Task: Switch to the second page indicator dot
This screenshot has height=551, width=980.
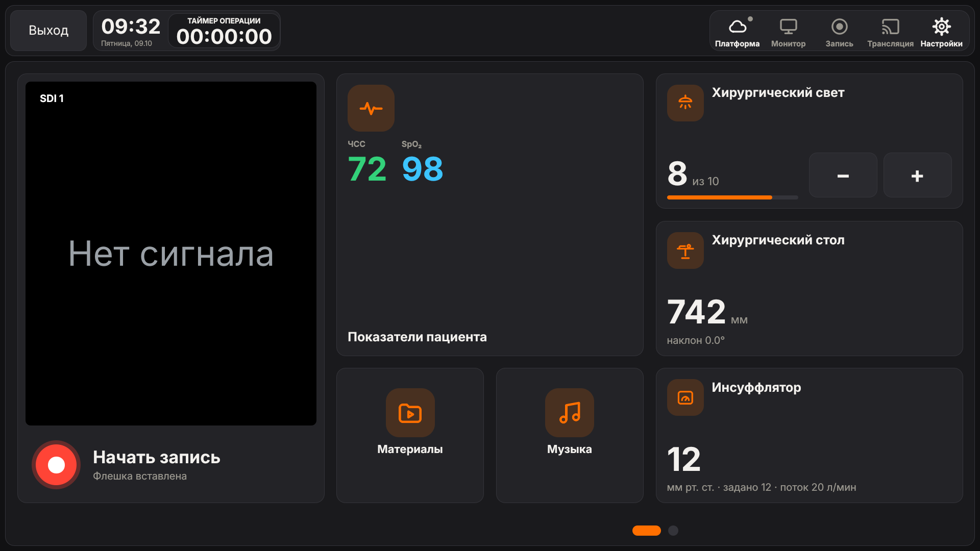Action: (673, 531)
